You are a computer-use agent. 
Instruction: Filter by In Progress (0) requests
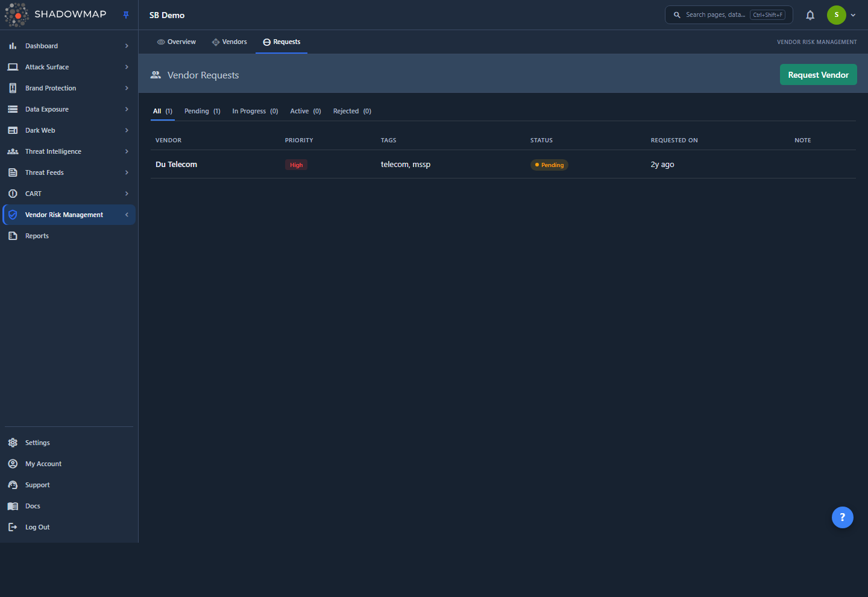tap(255, 111)
